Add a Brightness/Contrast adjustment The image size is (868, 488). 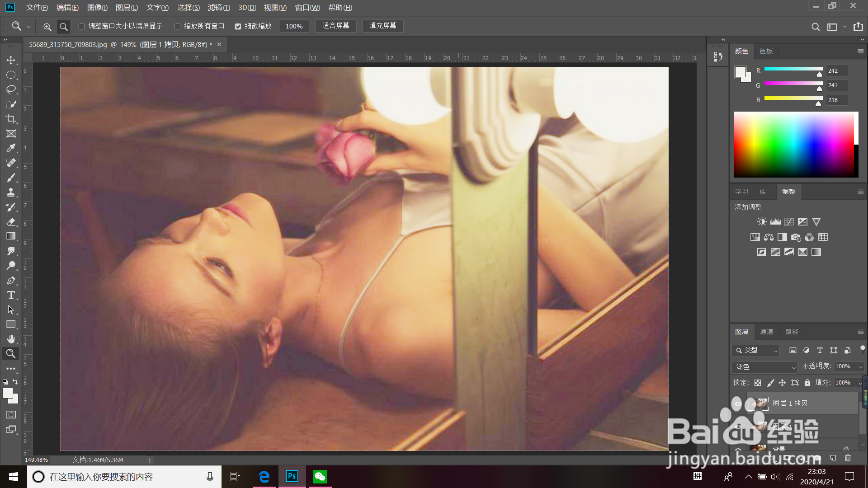[762, 222]
